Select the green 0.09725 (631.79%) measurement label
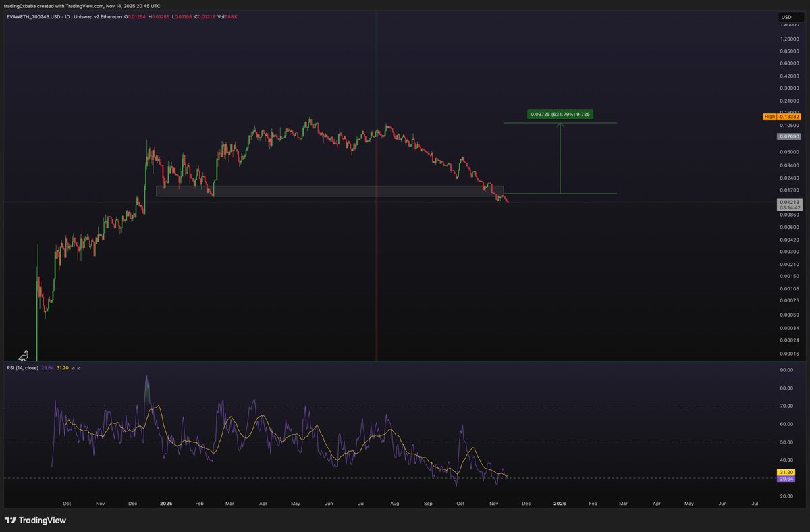The image size is (810, 532). pos(559,115)
